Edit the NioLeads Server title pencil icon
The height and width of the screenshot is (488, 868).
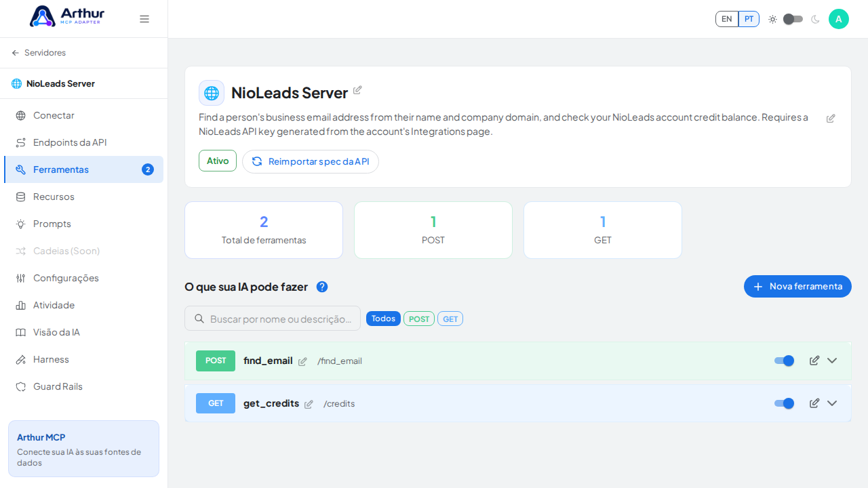[x=357, y=90]
